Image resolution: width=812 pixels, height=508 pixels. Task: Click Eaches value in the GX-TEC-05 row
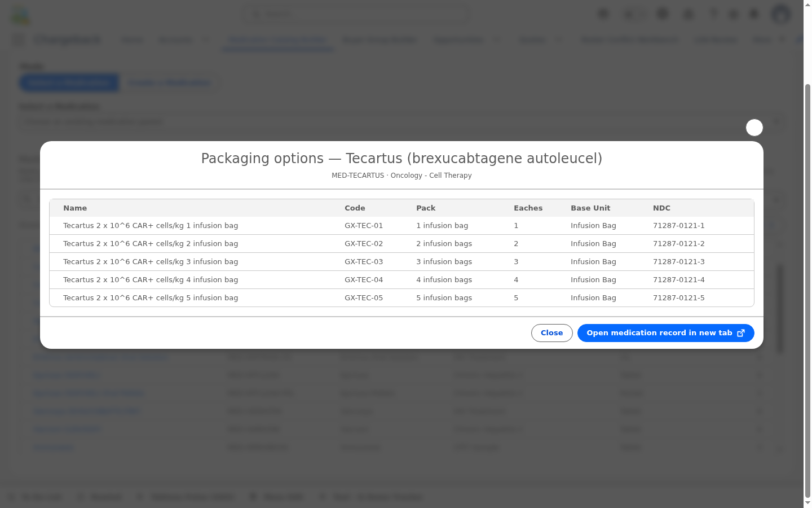[x=516, y=298]
